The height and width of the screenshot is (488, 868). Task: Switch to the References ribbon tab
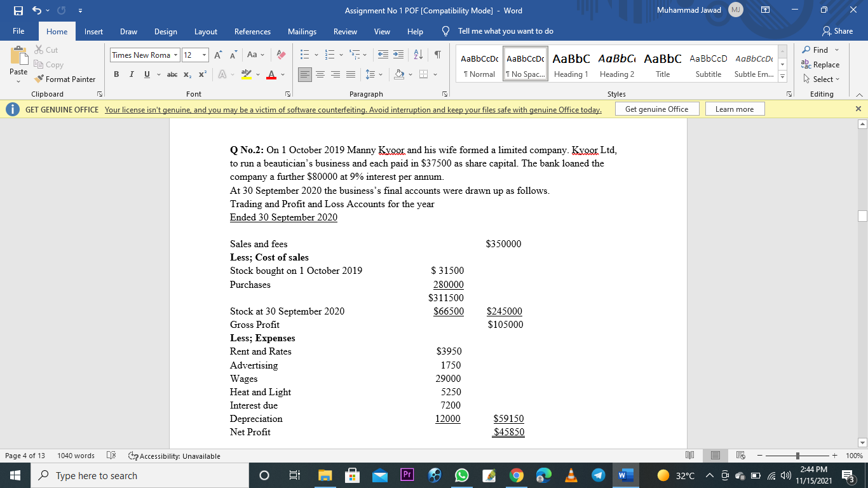[x=252, y=30]
